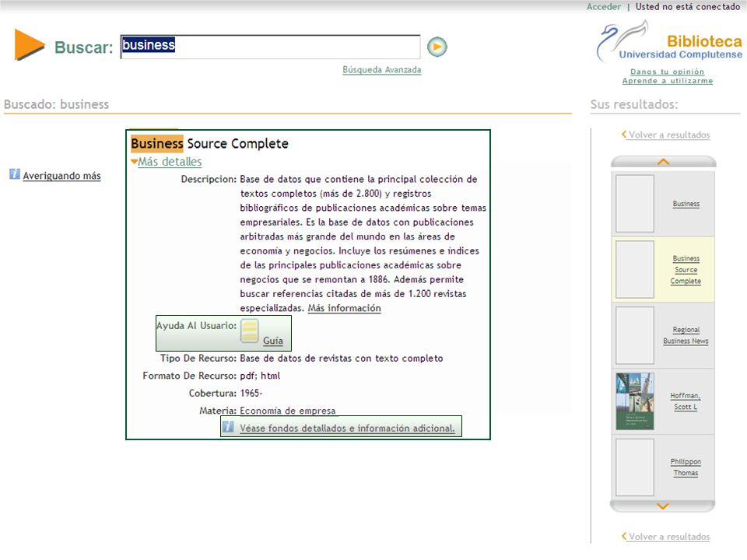Select the Business result link

point(686,204)
